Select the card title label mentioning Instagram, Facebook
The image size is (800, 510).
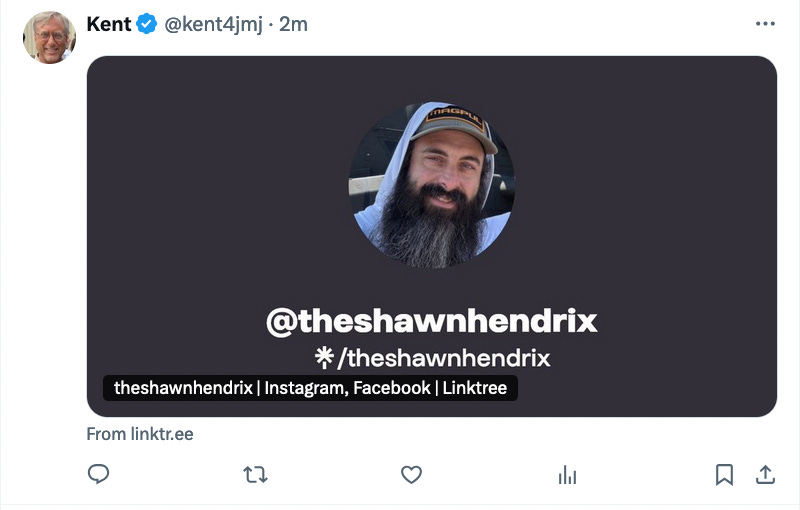(310, 388)
